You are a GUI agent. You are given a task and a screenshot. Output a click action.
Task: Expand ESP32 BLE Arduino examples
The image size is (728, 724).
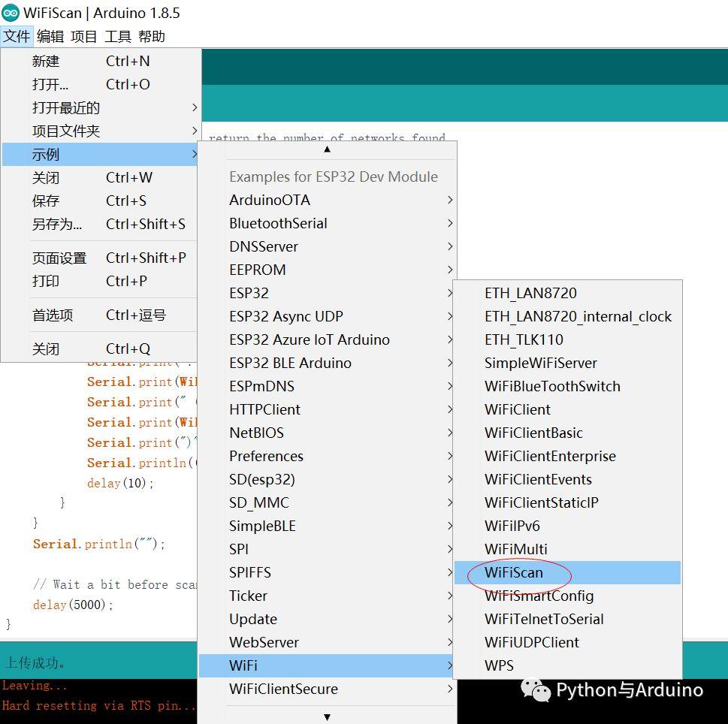point(326,363)
